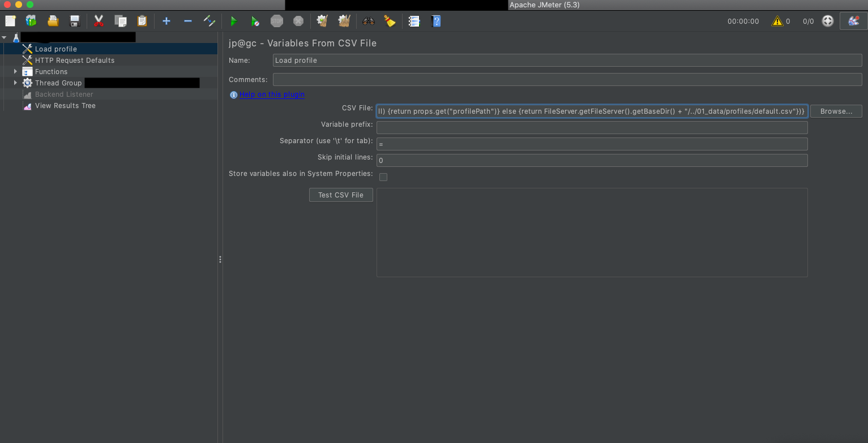
Task: Click the Test CSV File button
Action: pyautogui.click(x=341, y=195)
